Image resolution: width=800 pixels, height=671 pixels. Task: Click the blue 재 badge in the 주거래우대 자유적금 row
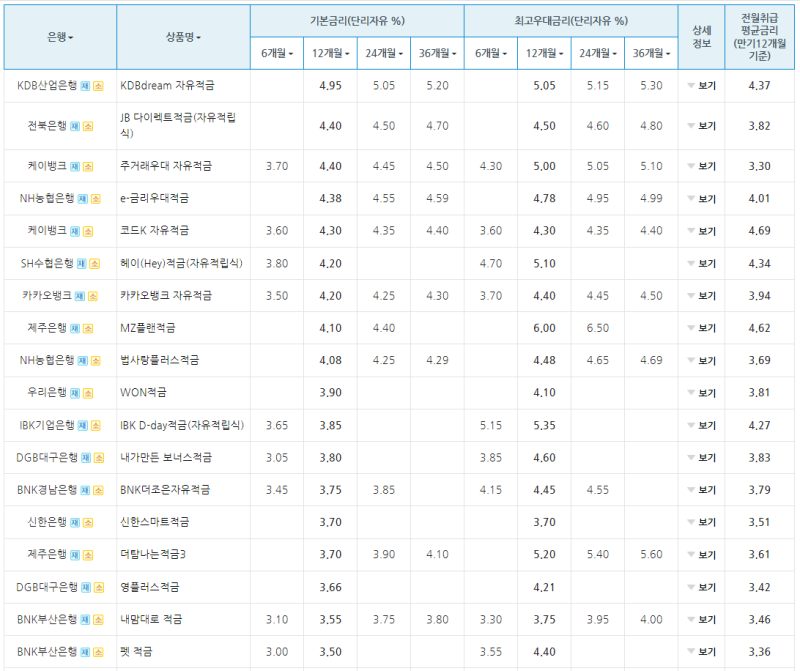[75, 167]
